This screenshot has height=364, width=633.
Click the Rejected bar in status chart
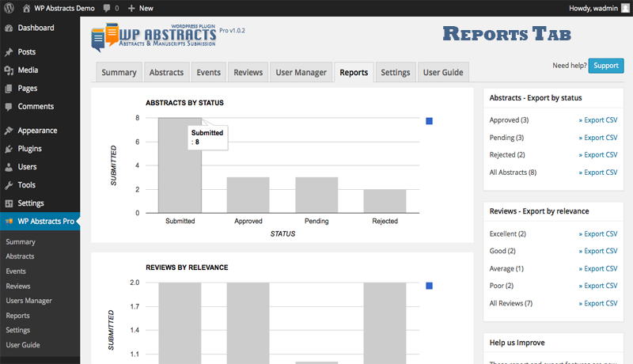pyautogui.click(x=385, y=201)
